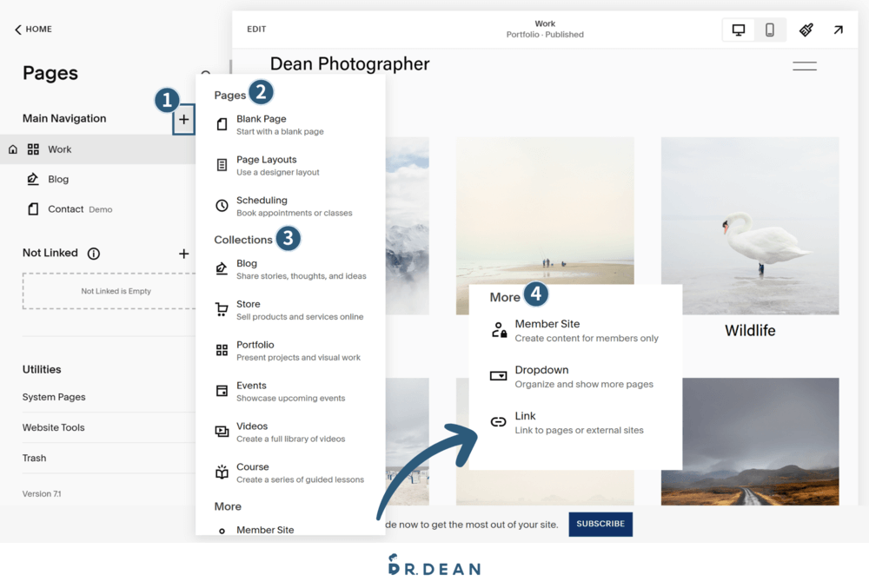869x588 pixels.
Task: Open the site styles paintbrush icon
Action: pyautogui.click(x=806, y=30)
